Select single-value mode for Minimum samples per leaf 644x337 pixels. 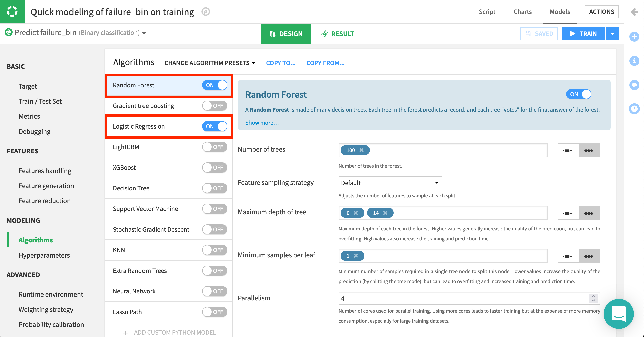pyautogui.click(x=568, y=256)
